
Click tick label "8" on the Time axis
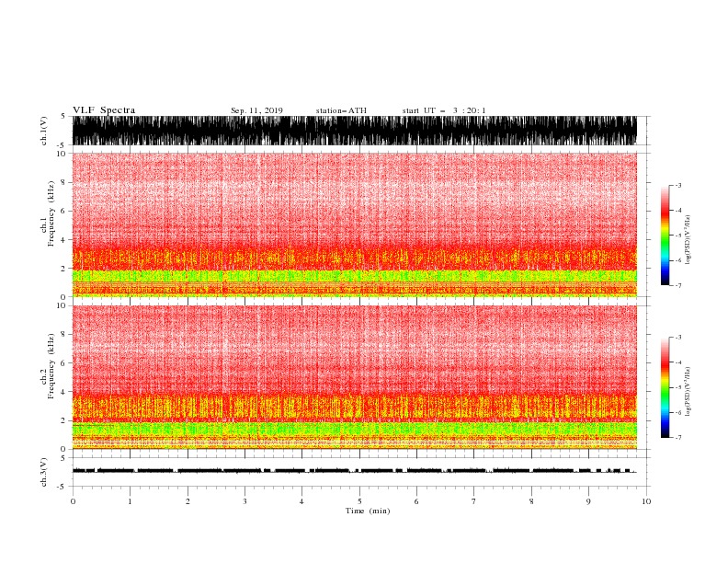531,501
